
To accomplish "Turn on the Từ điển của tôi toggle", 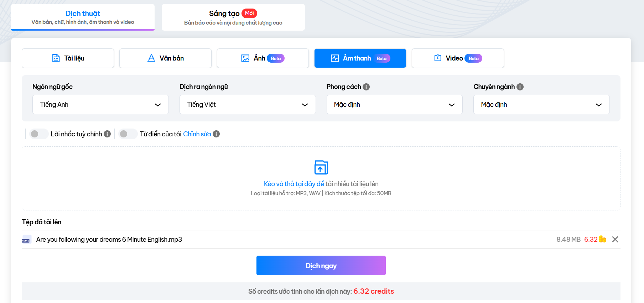I will 128,134.
